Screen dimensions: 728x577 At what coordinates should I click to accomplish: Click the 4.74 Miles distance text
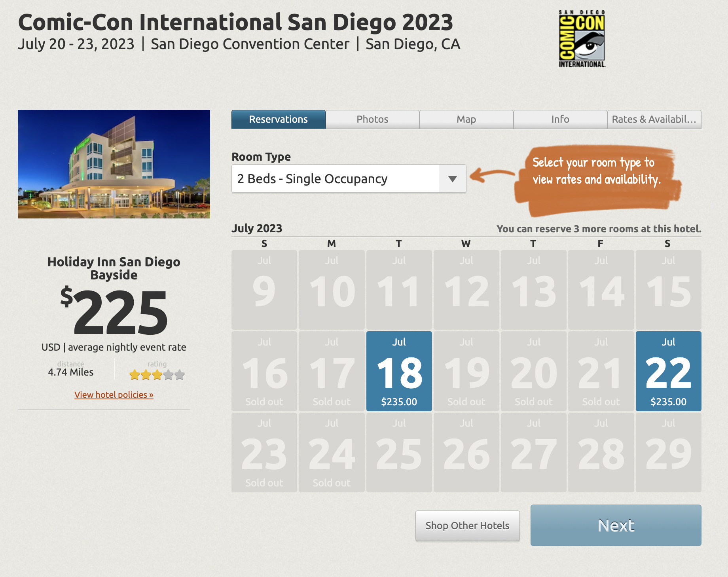[71, 372]
